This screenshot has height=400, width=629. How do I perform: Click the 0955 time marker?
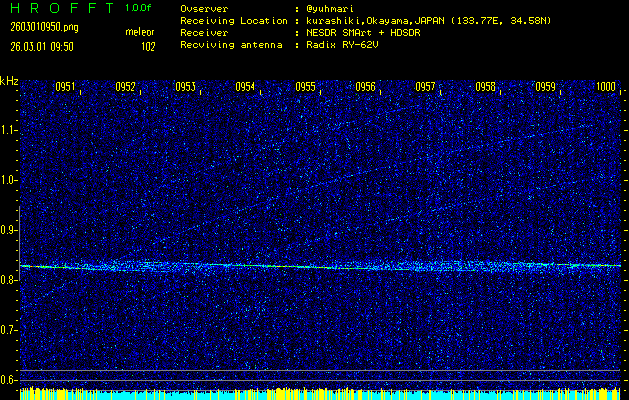[305, 87]
